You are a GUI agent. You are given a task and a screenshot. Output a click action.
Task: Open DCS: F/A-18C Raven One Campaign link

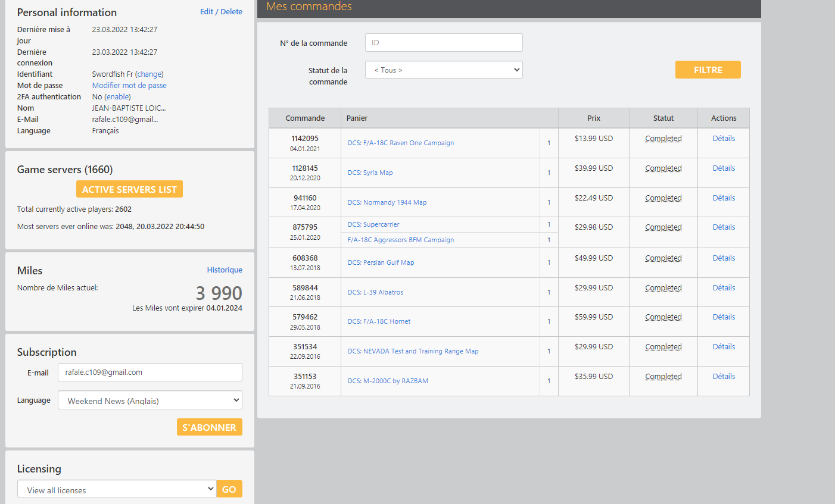point(401,143)
